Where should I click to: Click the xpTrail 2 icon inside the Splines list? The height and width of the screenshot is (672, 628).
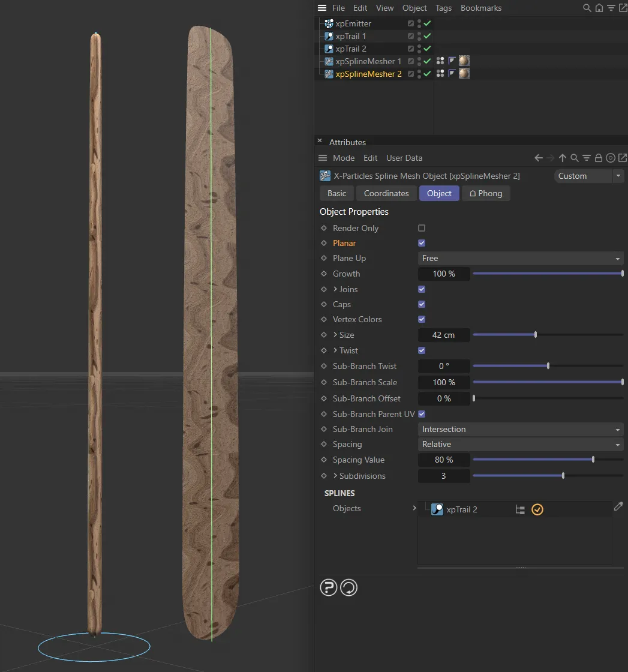pos(437,509)
